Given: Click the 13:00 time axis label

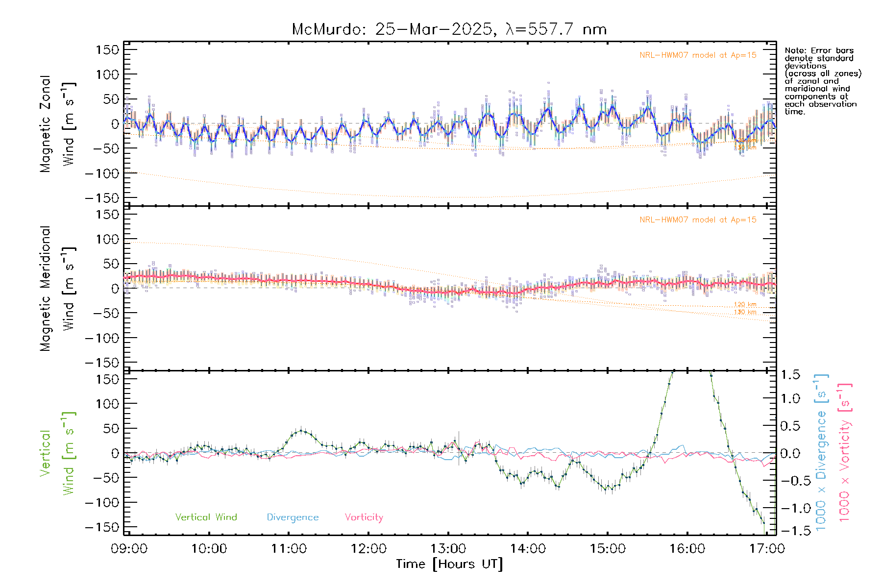Looking at the screenshot, I should pos(448,549).
